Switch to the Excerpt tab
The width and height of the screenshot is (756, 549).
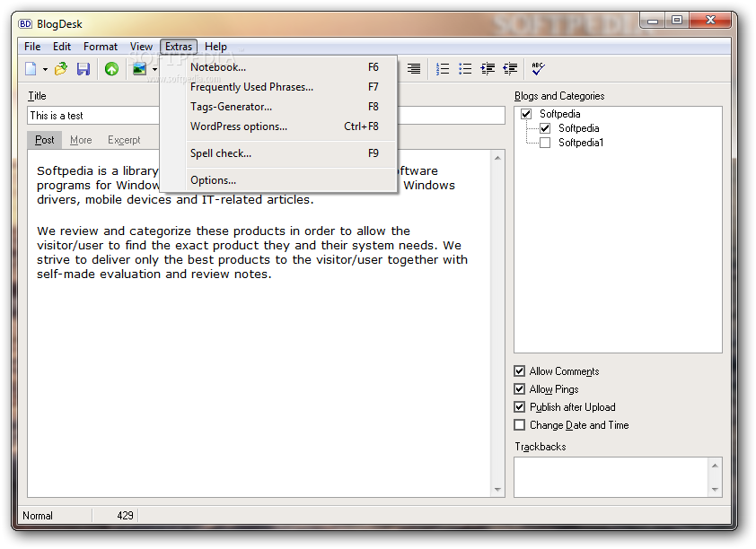(124, 140)
